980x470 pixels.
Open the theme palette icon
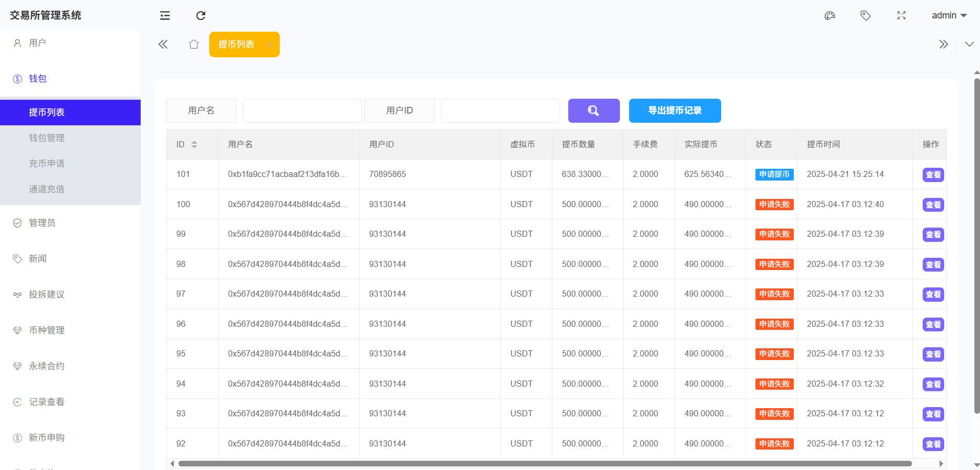(830, 16)
